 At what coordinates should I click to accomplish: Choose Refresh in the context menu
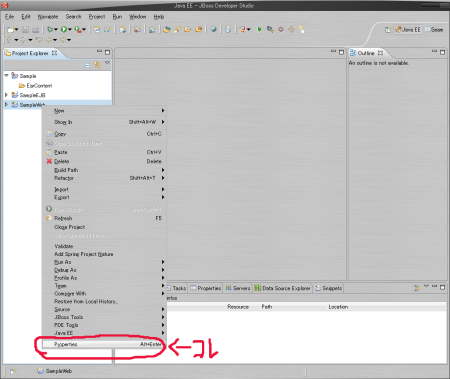click(x=104, y=218)
